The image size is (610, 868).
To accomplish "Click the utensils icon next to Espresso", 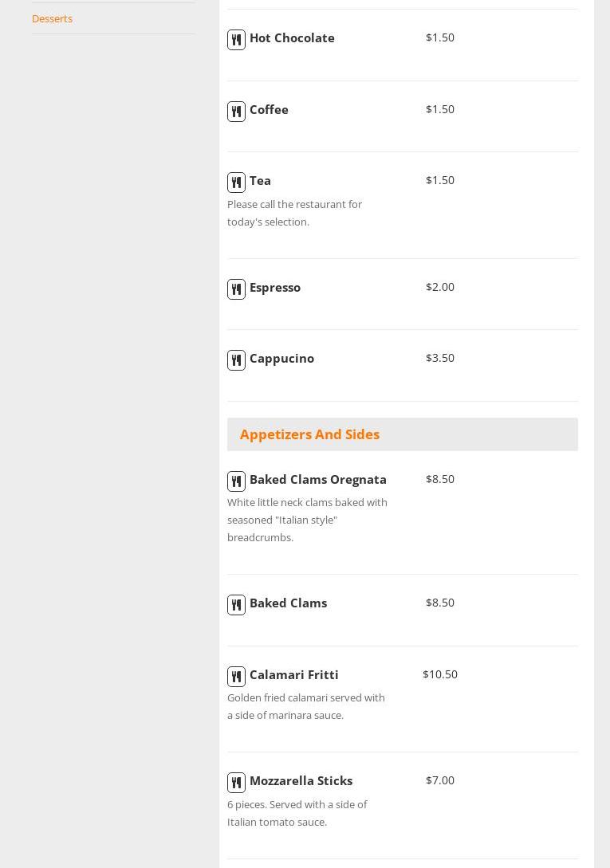I will click(236, 289).
